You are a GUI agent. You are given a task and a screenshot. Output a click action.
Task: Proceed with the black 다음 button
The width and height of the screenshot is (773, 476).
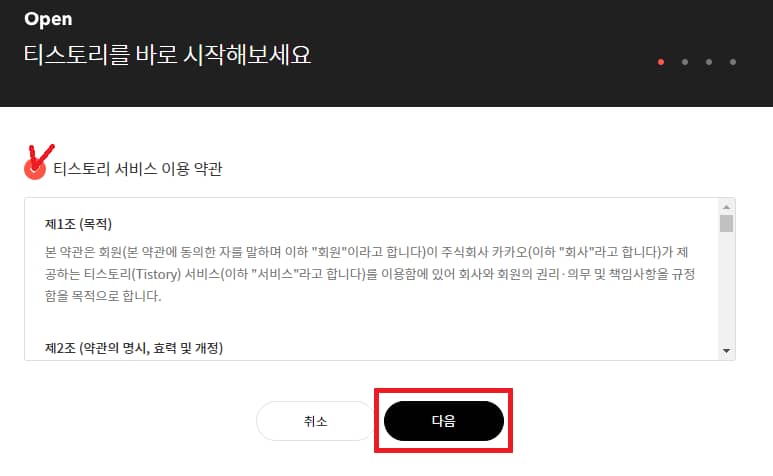click(x=444, y=421)
